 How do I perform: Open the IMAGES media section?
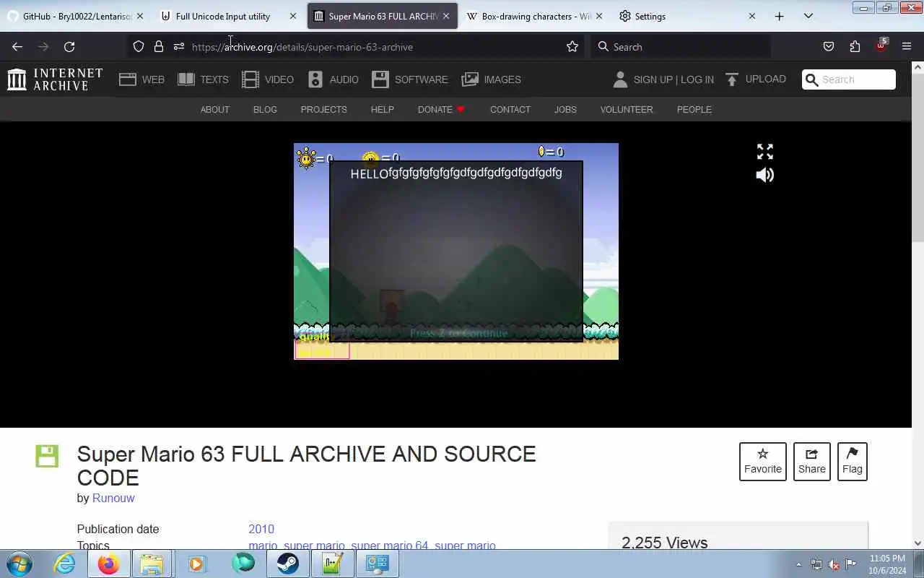click(491, 79)
